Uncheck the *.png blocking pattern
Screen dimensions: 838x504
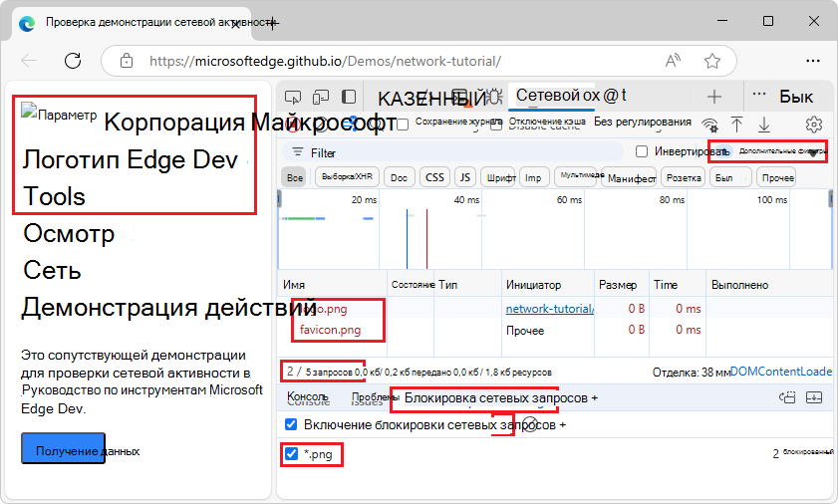(x=291, y=454)
